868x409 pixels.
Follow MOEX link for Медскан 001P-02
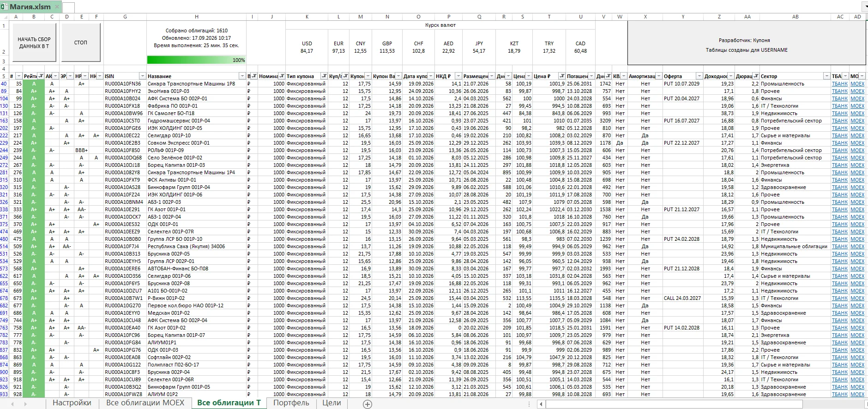(x=857, y=313)
